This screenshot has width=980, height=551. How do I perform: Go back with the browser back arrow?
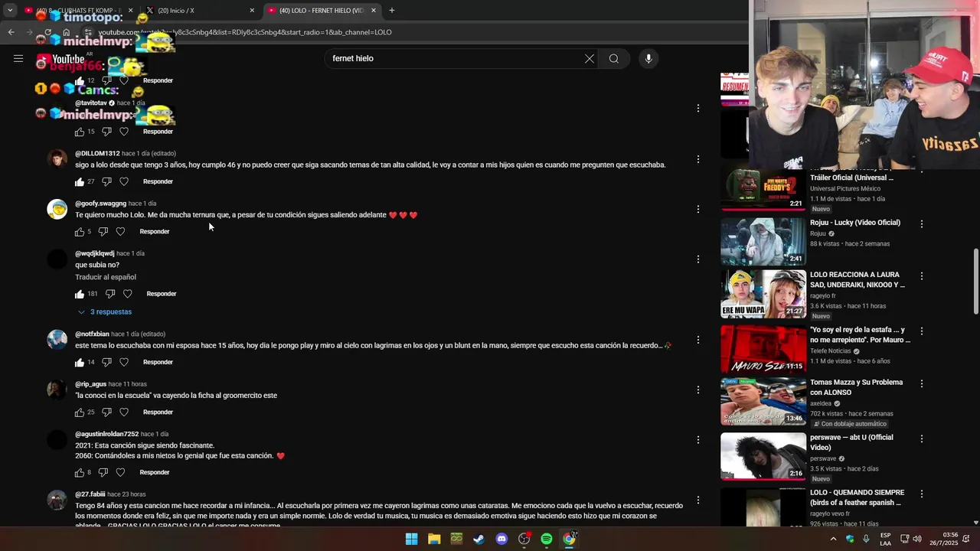(x=11, y=32)
